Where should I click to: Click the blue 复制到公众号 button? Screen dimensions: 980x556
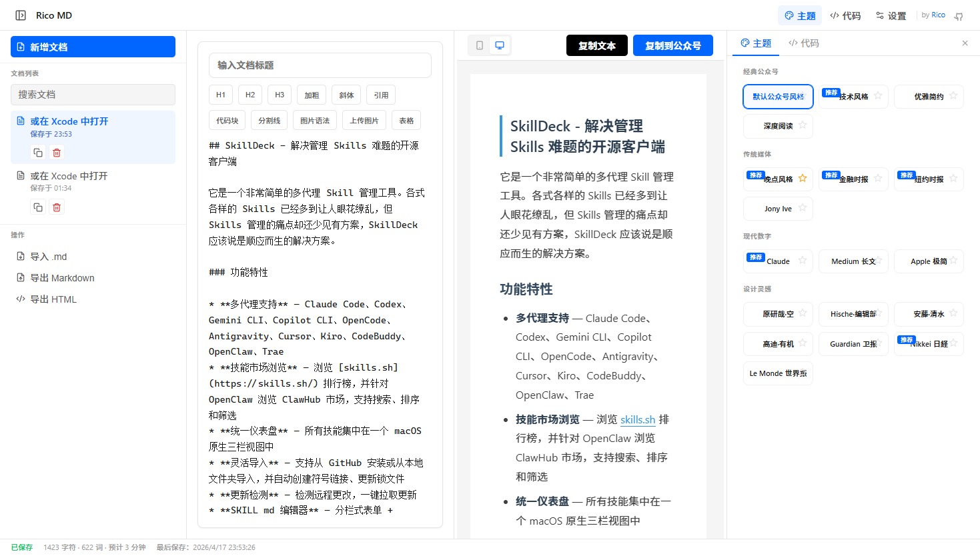(673, 45)
